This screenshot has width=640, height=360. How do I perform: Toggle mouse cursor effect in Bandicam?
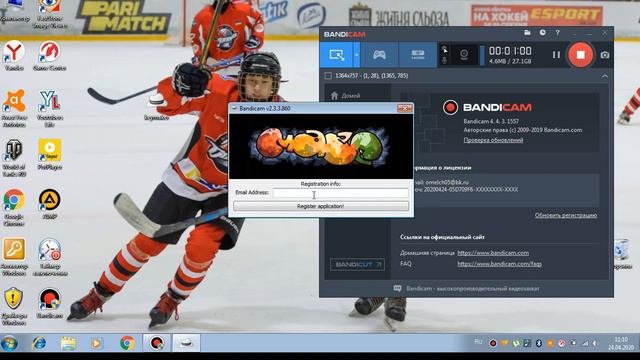click(x=444, y=49)
